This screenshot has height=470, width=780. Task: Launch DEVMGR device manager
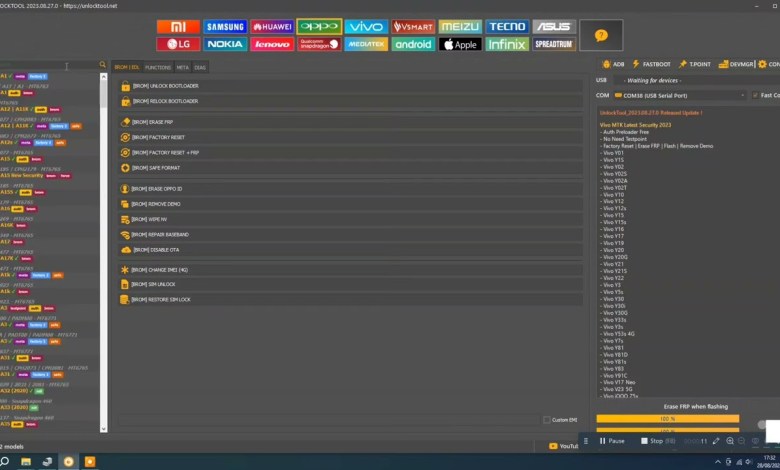click(x=736, y=64)
